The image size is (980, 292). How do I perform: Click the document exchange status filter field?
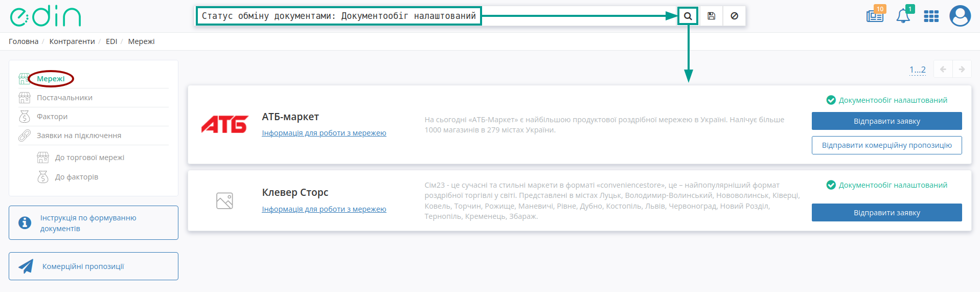coord(338,16)
